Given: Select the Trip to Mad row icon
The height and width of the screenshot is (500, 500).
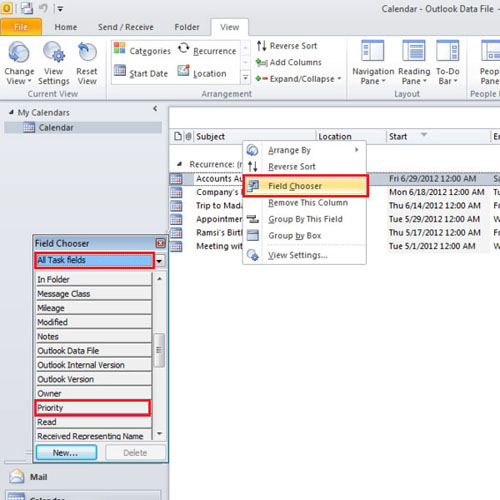Looking at the screenshot, I should tap(176, 206).
